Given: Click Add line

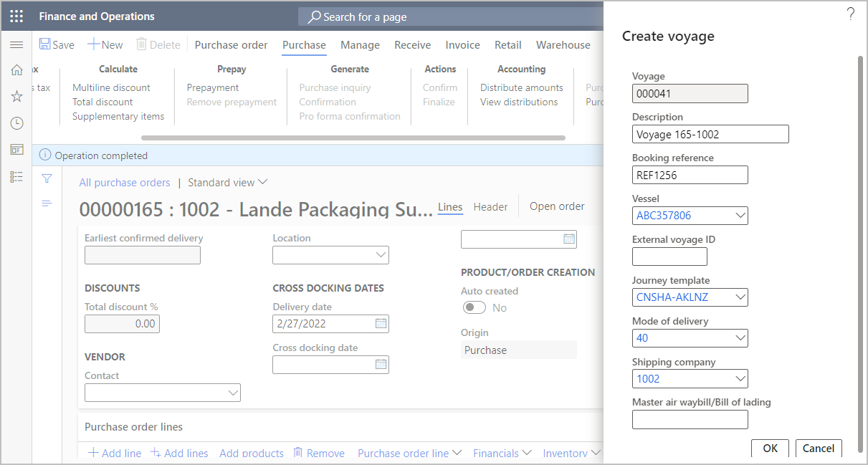Looking at the screenshot, I should tap(115, 453).
